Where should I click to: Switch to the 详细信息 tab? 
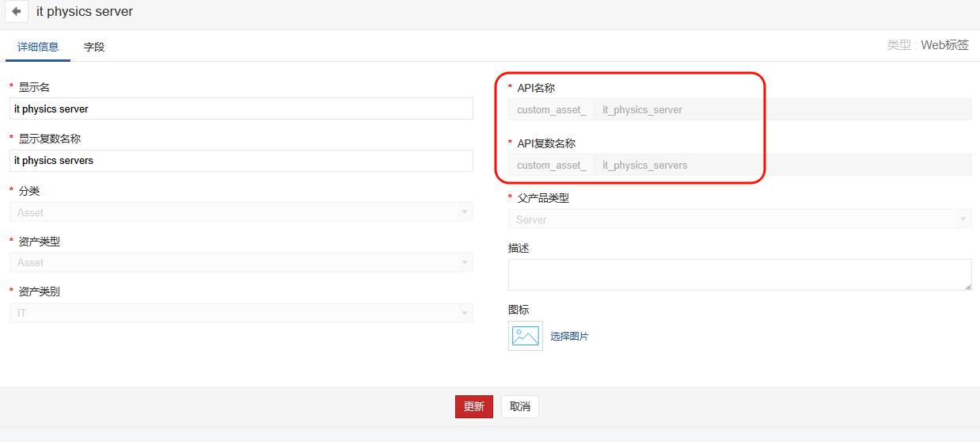tap(38, 47)
